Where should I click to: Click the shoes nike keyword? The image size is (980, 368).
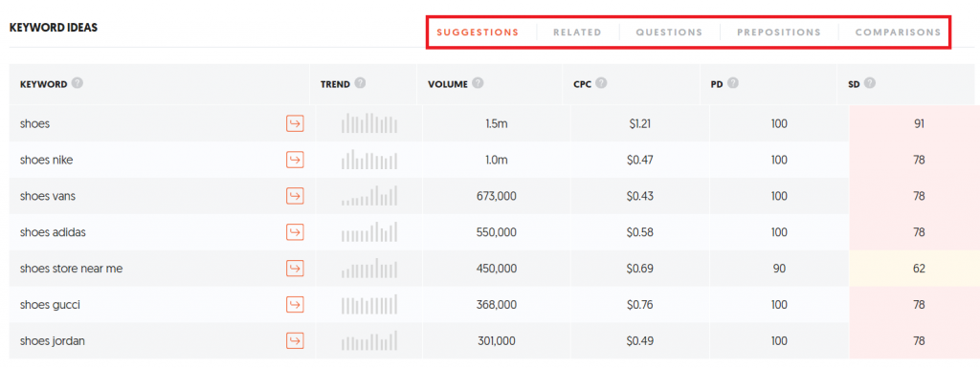point(46,160)
